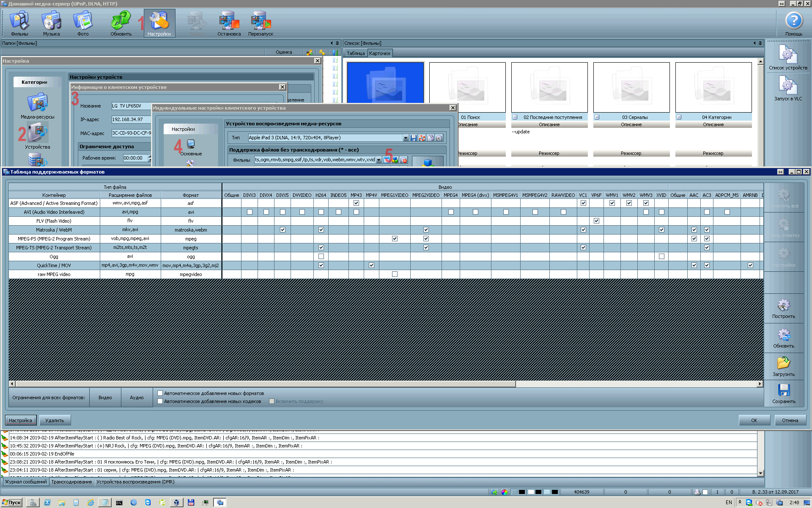Click the Удалить button

[55, 420]
